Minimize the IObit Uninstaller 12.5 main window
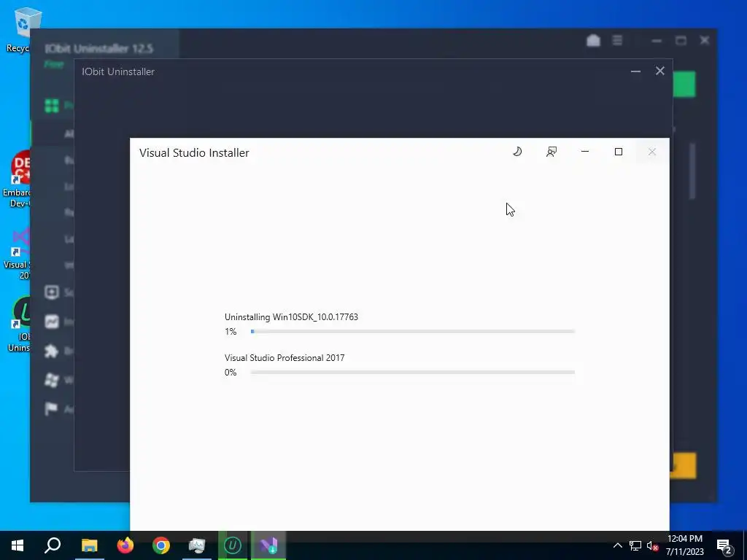Screen dimensions: 747x560 click(x=657, y=41)
